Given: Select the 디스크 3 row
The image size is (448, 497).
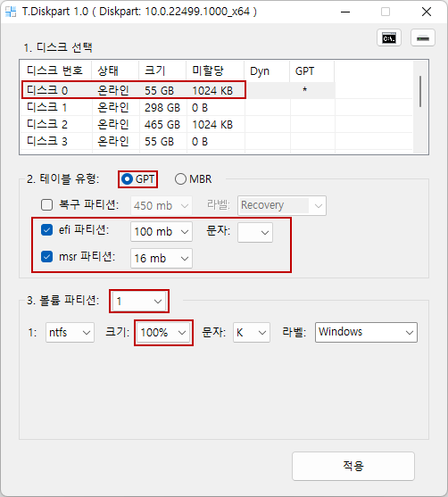Looking at the screenshot, I should click(x=178, y=141).
